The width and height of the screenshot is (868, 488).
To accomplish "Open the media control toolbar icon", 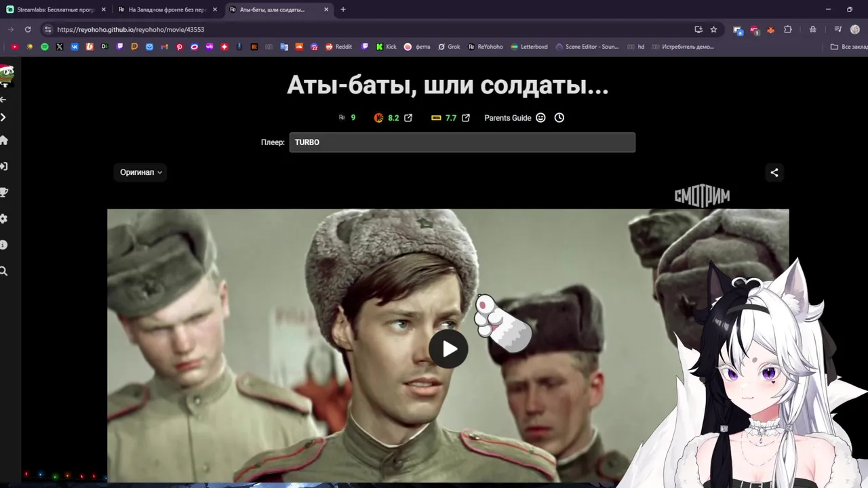I will [838, 29].
